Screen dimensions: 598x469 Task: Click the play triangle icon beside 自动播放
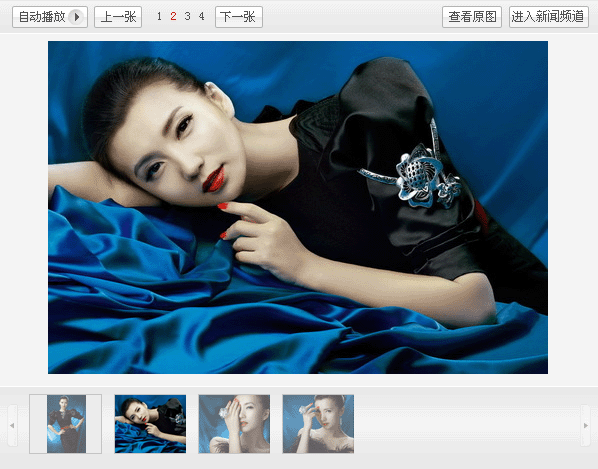point(76,17)
